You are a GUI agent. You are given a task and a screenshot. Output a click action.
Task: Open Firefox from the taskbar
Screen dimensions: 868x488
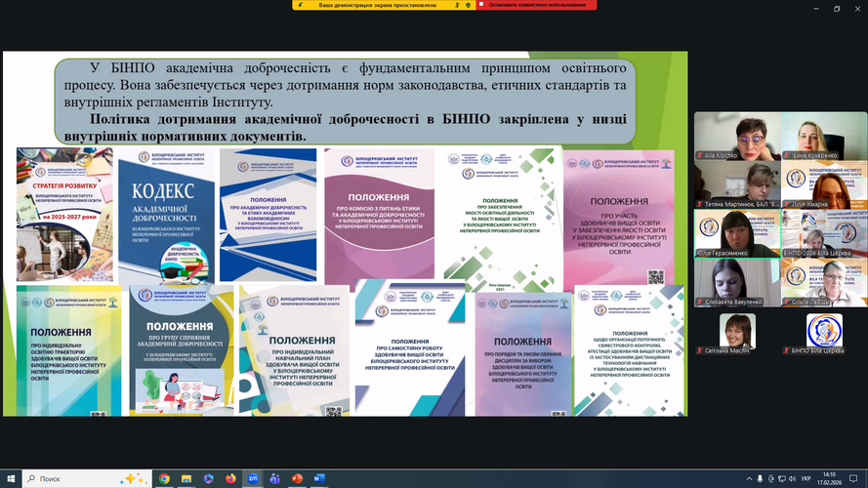(x=228, y=479)
